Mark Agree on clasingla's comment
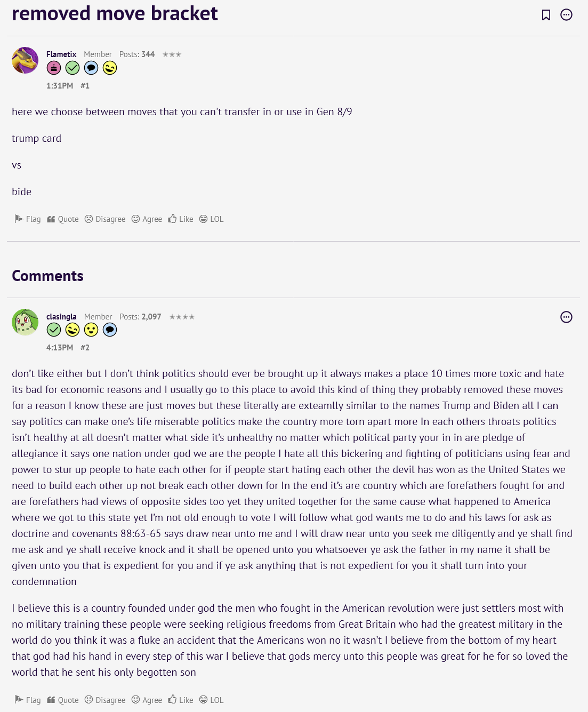 (147, 700)
